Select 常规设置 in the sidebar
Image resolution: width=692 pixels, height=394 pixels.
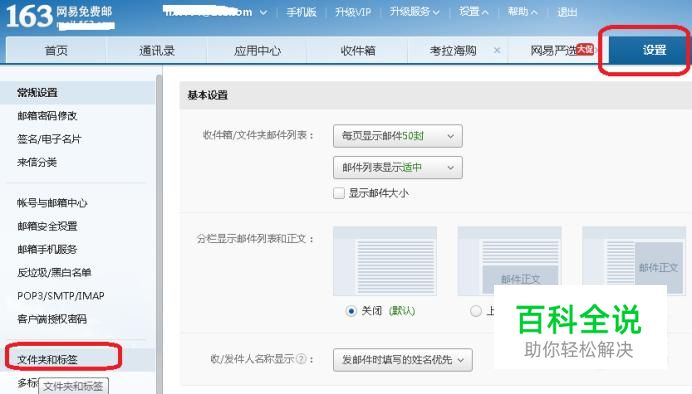(77, 93)
